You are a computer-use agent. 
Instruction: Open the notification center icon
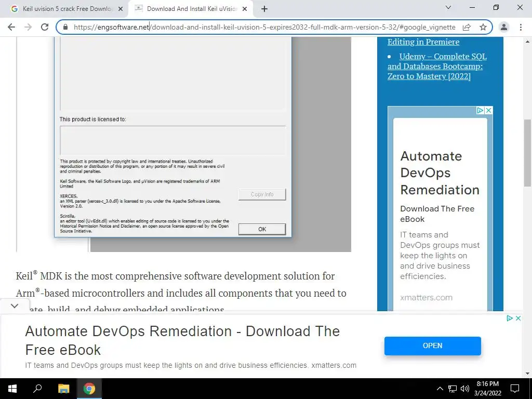[x=515, y=389]
